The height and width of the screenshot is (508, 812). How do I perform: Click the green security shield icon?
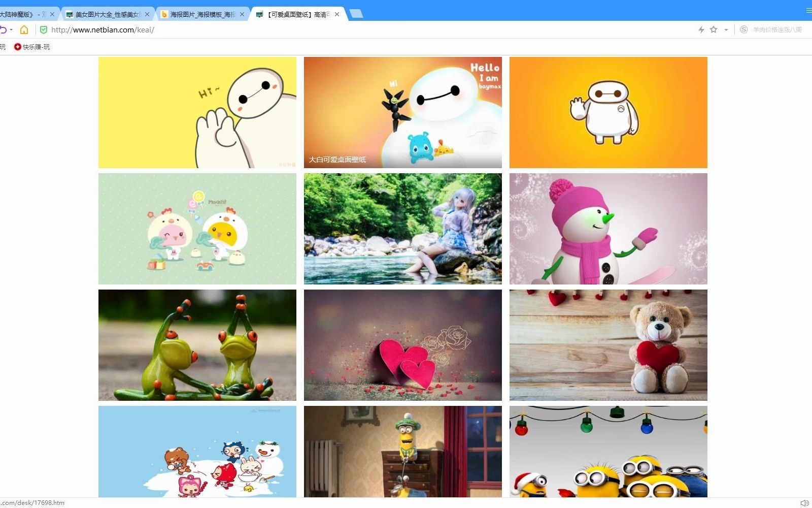pyautogui.click(x=44, y=30)
